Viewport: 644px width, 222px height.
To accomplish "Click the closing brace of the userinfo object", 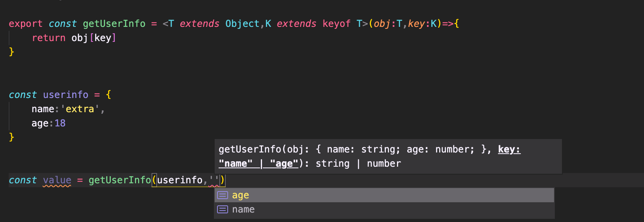I will pos(11,137).
